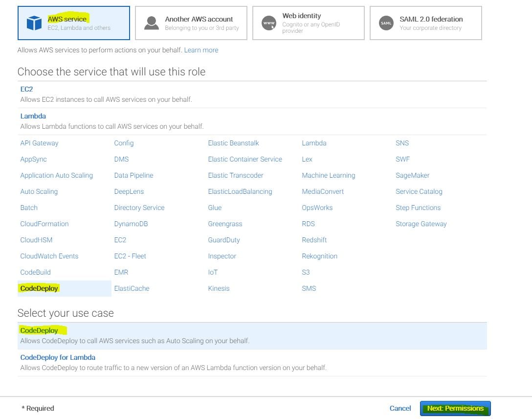Select CodeDeploy for Lambda use case

(x=58, y=357)
